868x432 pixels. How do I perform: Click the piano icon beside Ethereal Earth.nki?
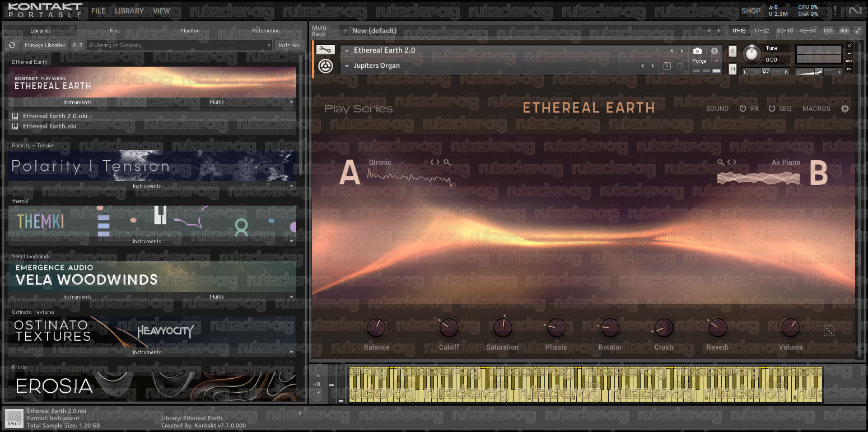pos(15,126)
